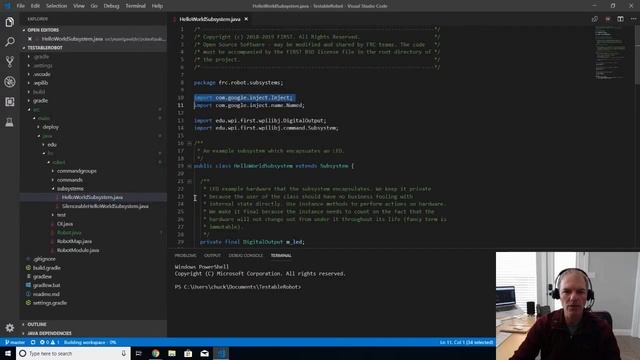Open the Manage gear menu
Screen dimensions: 640x360
pyautogui.click(x=9, y=327)
